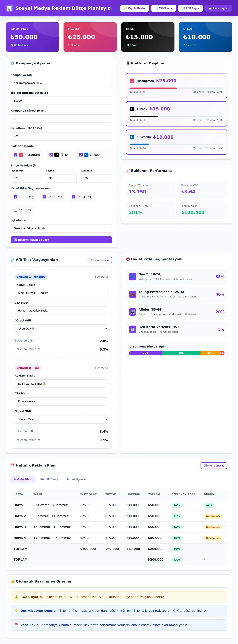
Task: Click the gear icon beside Kampanya Ayarları
Action: click(12, 63)
